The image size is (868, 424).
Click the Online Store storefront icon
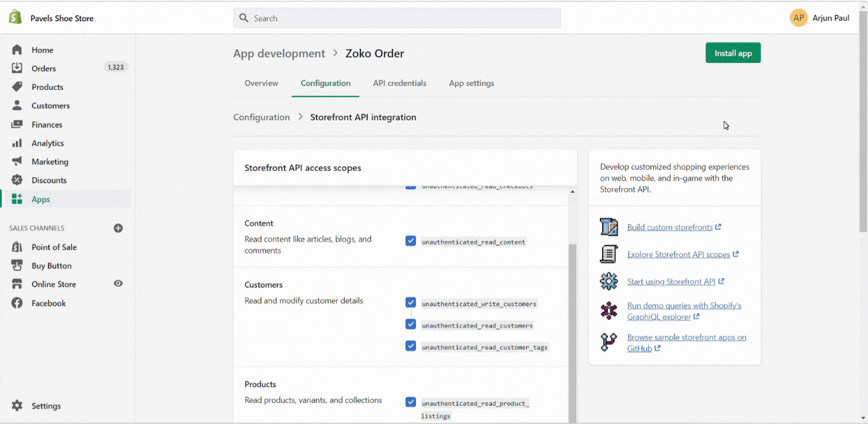[x=17, y=284]
